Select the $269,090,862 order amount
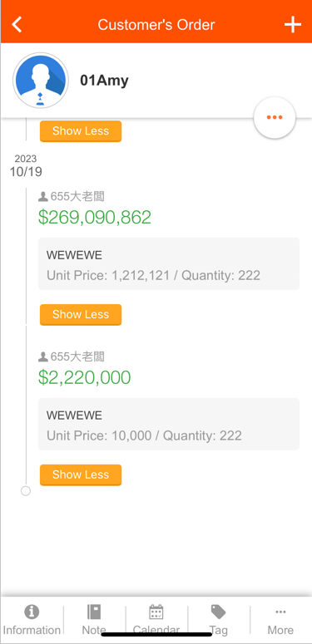This screenshot has width=312, height=644. click(x=95, y=217)
